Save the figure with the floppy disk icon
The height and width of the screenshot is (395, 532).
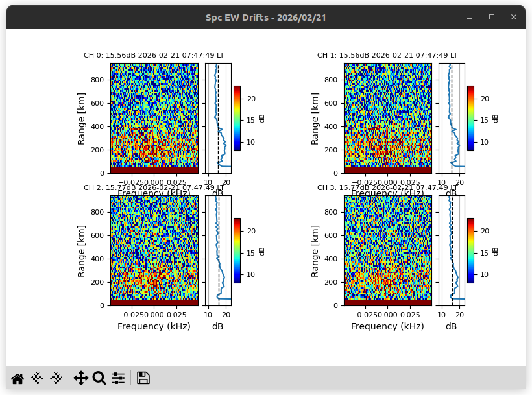tap(143, 377)
